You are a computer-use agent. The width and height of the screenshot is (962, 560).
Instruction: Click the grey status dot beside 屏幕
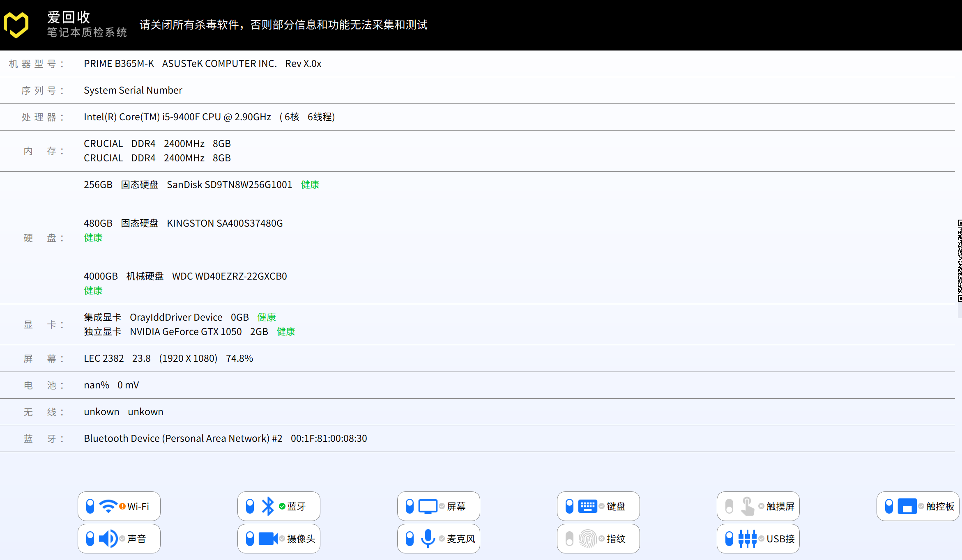point(442,506)
